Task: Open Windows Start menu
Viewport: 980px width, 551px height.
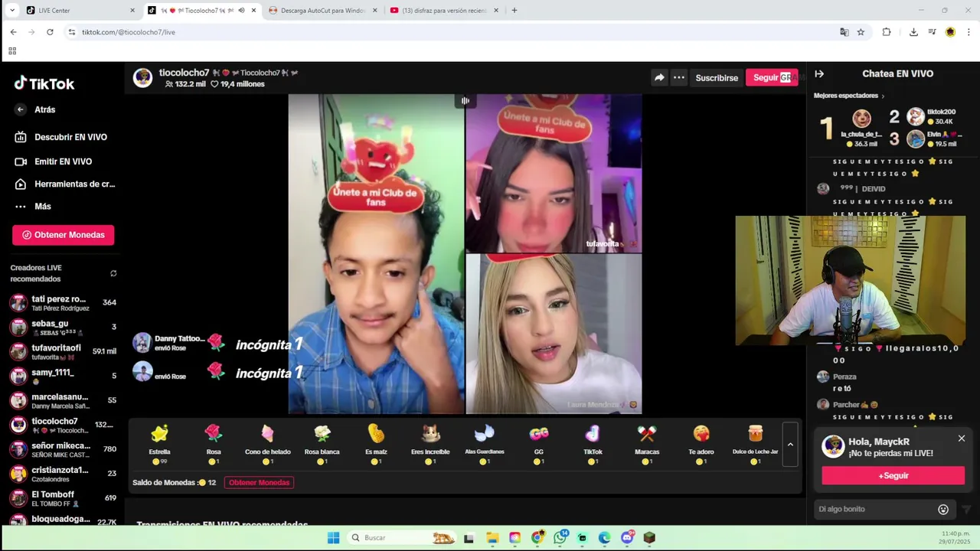Action: click(334, 538)
